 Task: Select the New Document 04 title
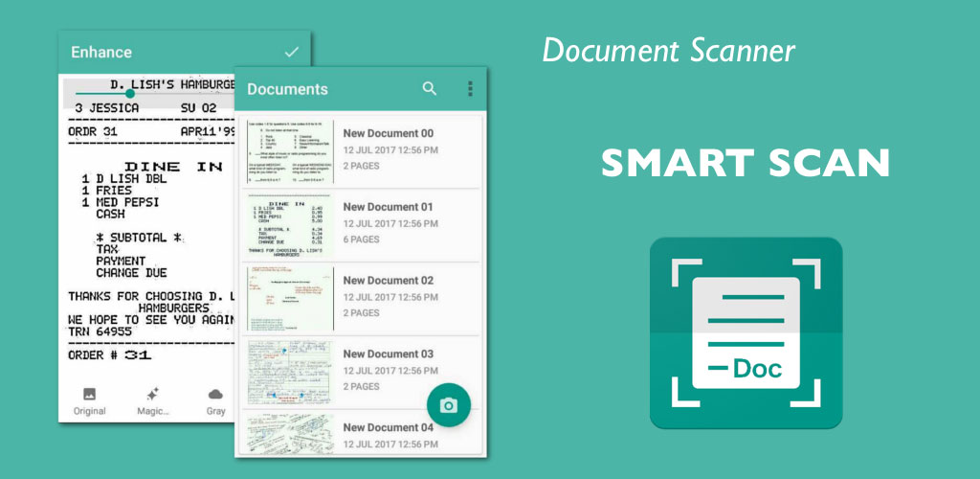tap(389, 427)
